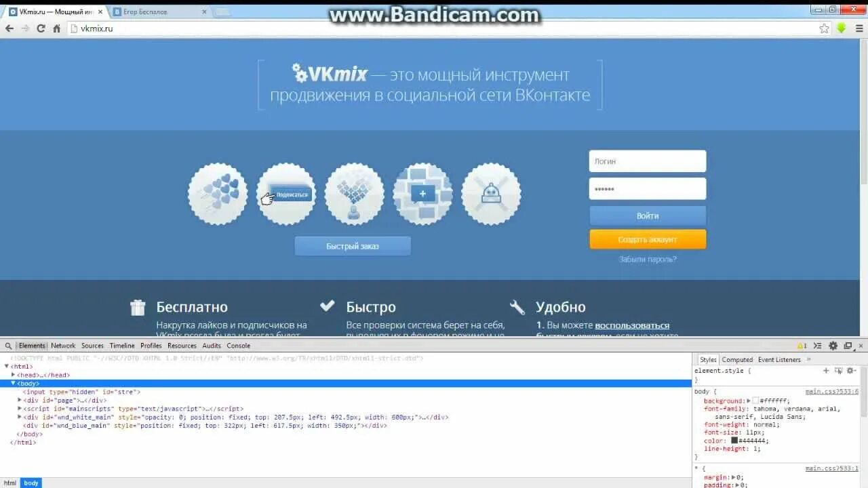Open the Sources DevTools tab
868x488 pixels.
93,346
